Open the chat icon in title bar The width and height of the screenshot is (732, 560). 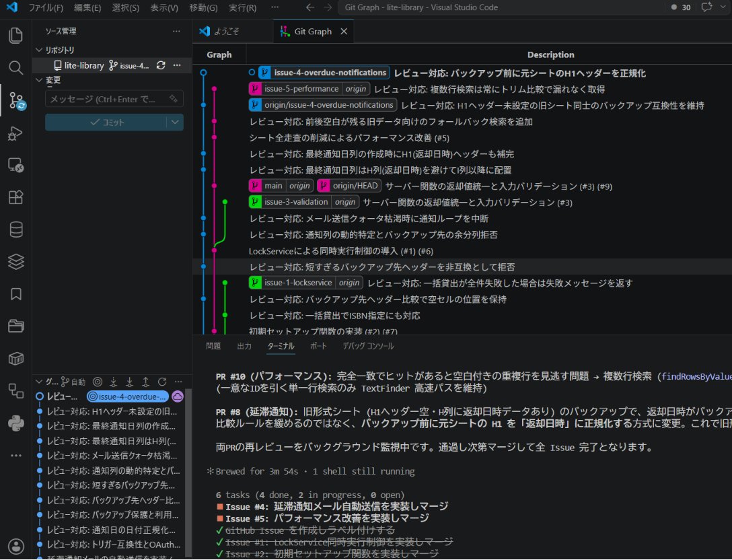tap(707, 7)
